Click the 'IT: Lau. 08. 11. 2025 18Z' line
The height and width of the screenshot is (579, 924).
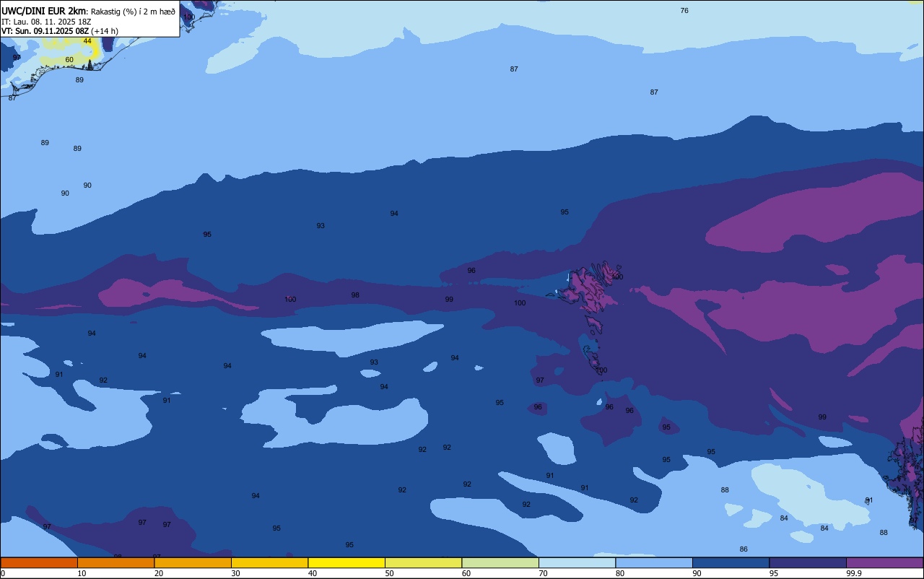[x=46, y=22]
